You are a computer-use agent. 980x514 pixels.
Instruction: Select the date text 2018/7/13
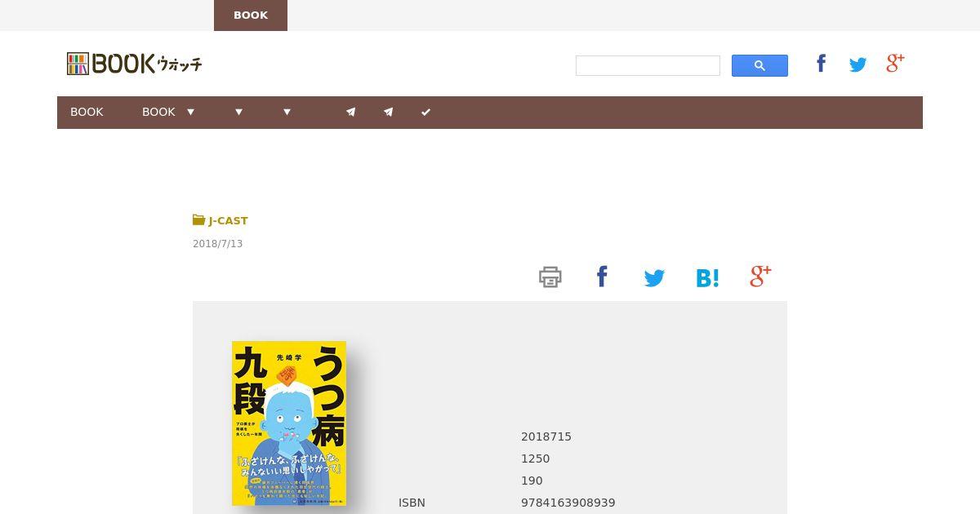[218, 243]
